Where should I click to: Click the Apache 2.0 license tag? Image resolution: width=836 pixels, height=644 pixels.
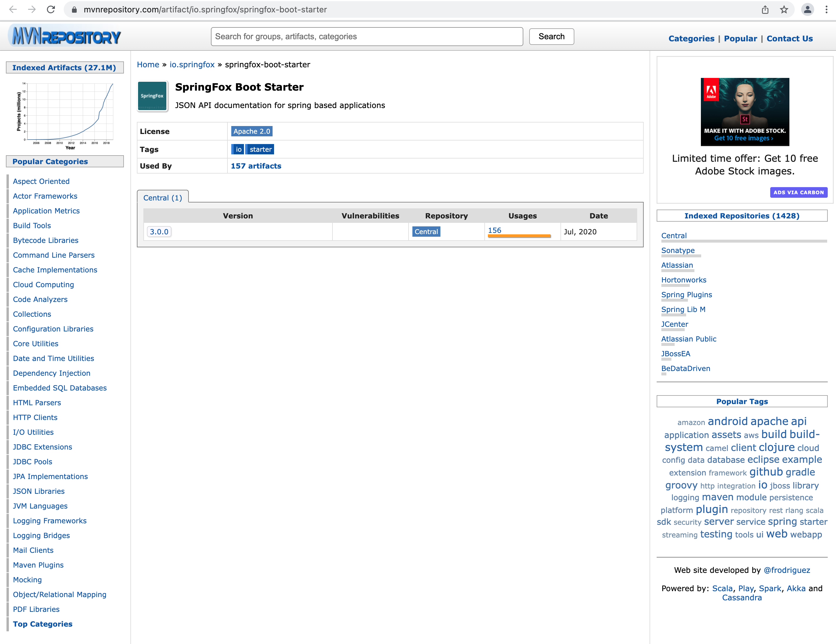coord(252,131)
